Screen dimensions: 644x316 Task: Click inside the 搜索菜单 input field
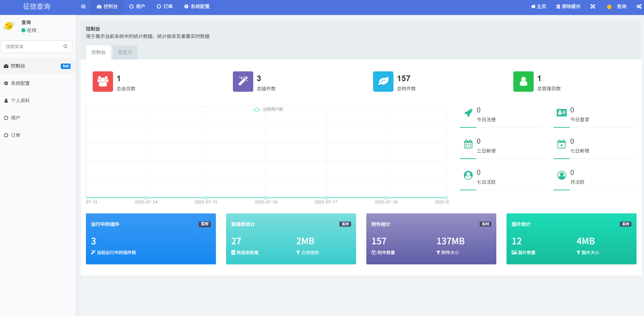point(32,47)
